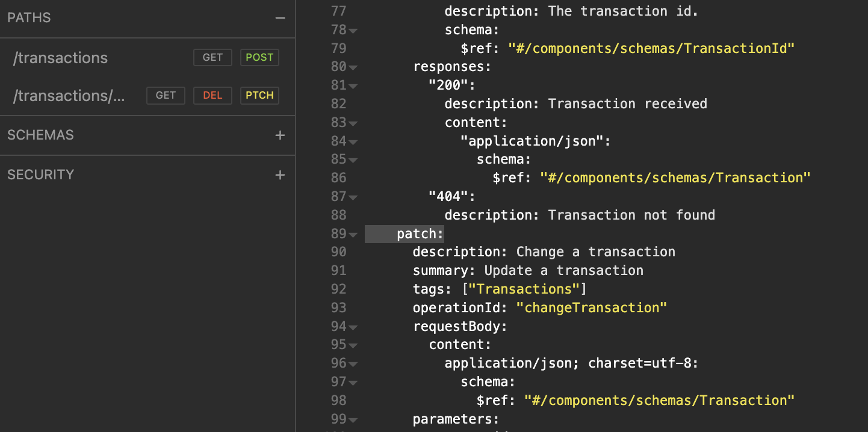868x432 pixels.
Task: Fold line 99 parameters block
Action: click(353, 420)
